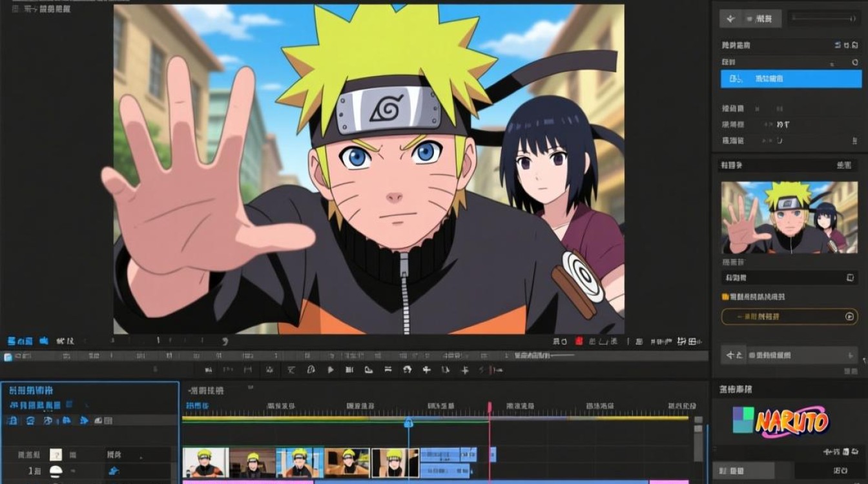
Task: Click the yellow-outlined button with the play-circle icon
Action: pos(789,316)
